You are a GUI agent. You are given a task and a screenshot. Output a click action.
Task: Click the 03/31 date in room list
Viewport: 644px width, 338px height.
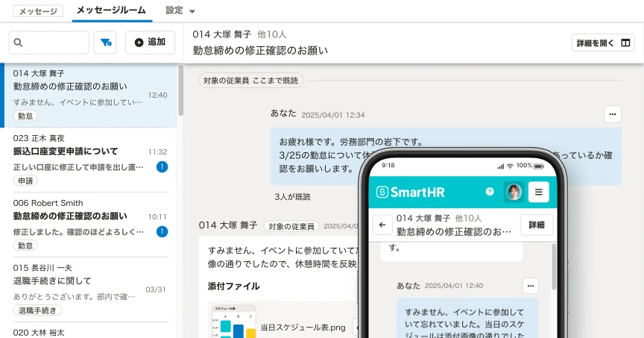[156, 290]
